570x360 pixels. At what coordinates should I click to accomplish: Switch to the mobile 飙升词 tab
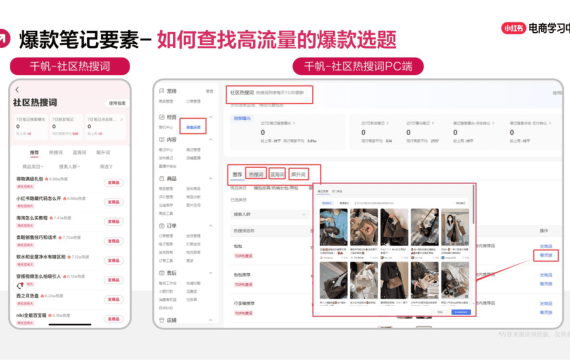(x=103, y=152)
